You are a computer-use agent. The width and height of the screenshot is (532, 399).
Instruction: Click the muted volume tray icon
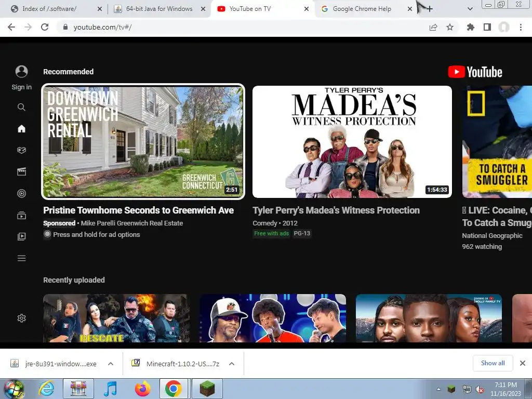tap(480, 390)
